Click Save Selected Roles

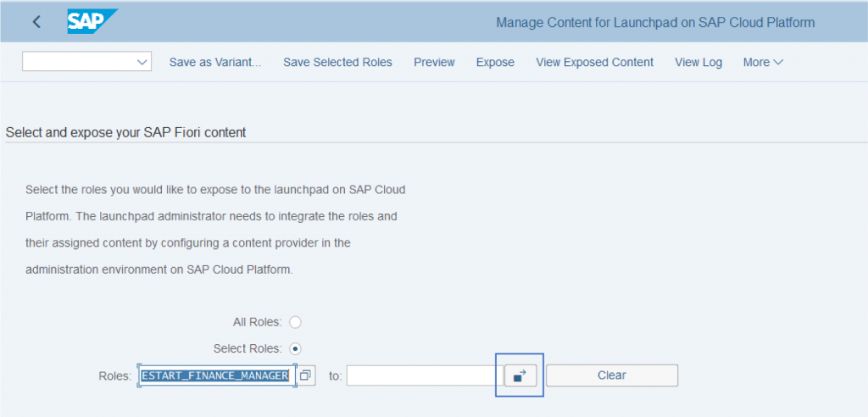[337, 62]
